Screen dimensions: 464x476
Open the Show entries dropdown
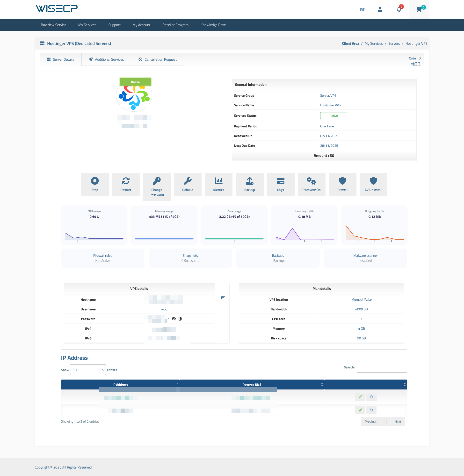[88, 370]
